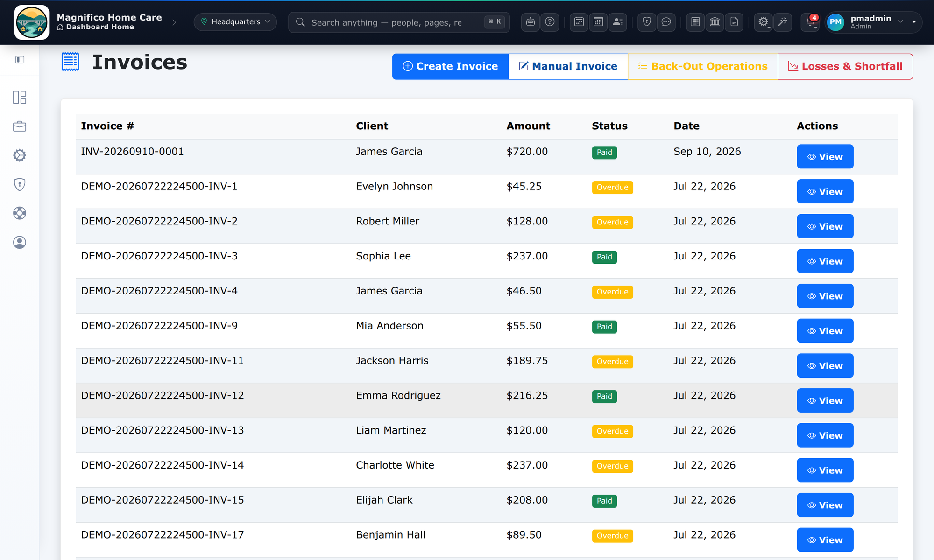Open the dashboard layout icon in sidebar
This screenshot has width=934, height=560.
coord(20,97)
